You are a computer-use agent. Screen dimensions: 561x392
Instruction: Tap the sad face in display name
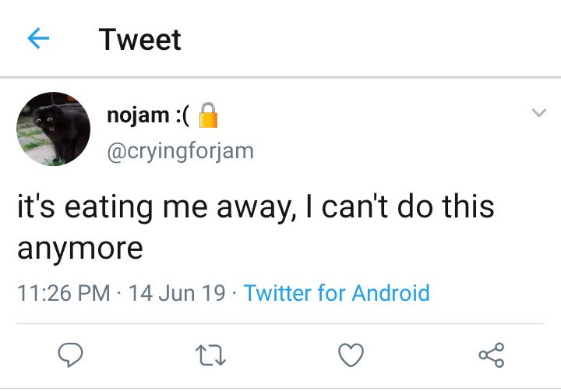[183, 115]
